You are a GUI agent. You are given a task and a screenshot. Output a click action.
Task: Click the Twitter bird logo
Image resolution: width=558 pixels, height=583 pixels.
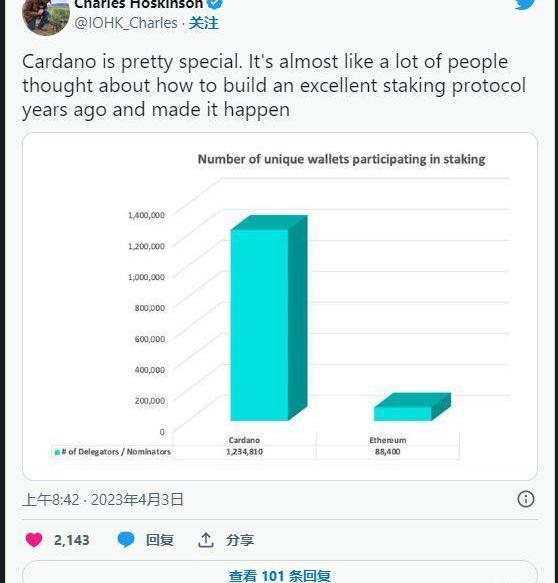coord(525,4)
